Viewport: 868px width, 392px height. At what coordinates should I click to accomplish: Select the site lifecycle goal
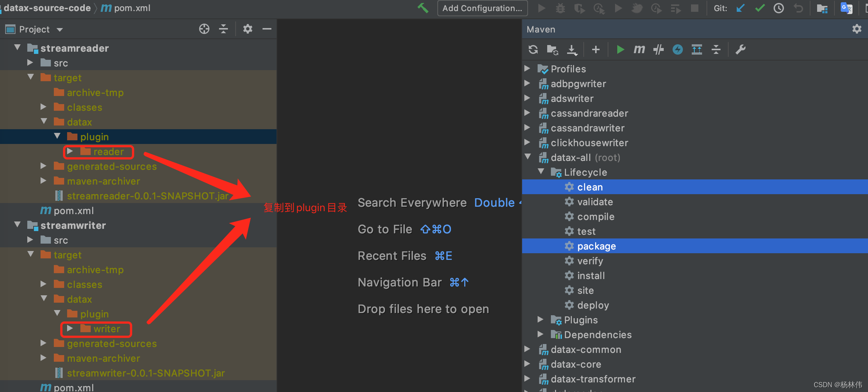coord(695,290)
